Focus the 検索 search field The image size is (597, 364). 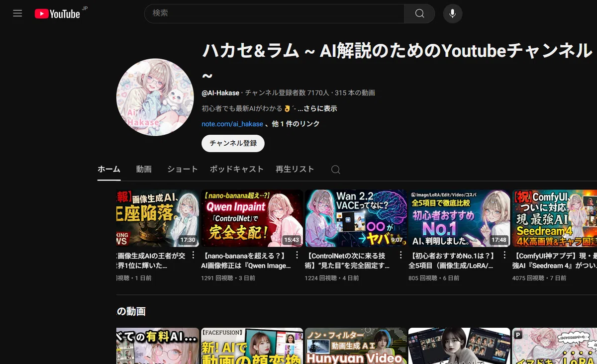274,13
